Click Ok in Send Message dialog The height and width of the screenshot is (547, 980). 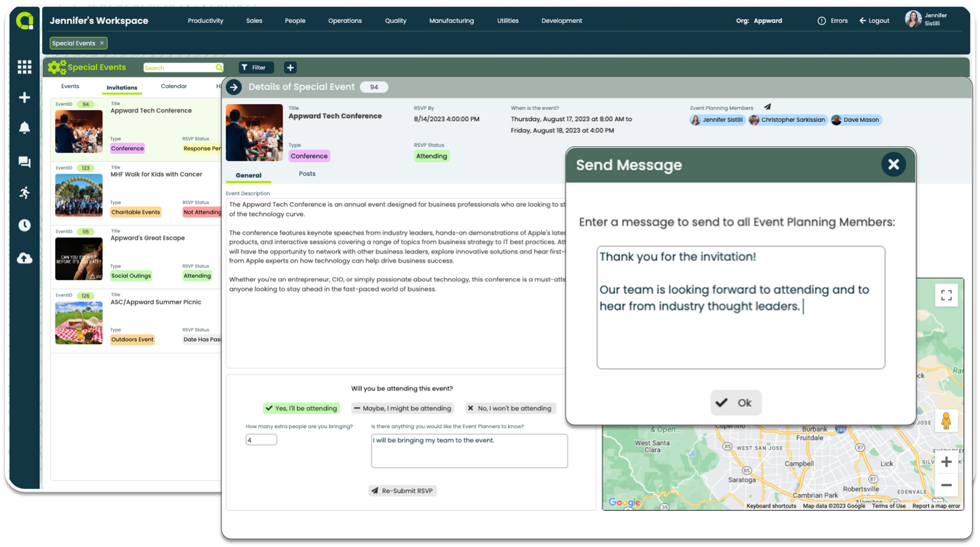click(x=736, y=402)
